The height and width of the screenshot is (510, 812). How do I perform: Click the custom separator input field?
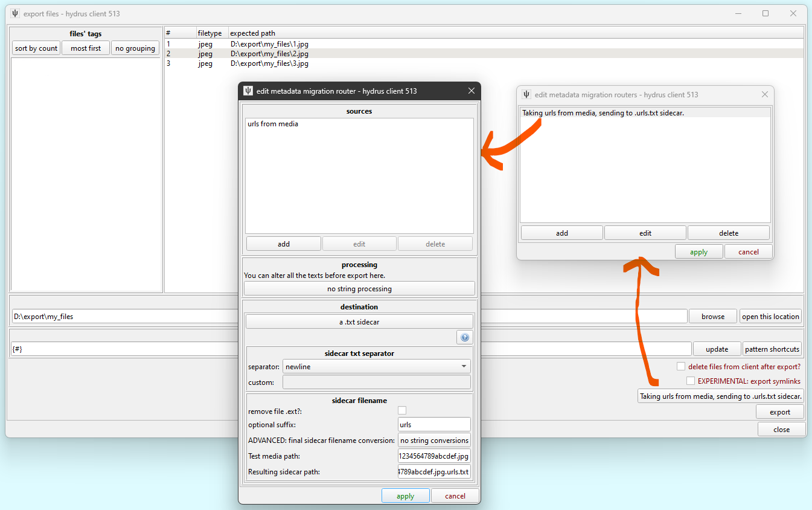click(x=376, y=382)
